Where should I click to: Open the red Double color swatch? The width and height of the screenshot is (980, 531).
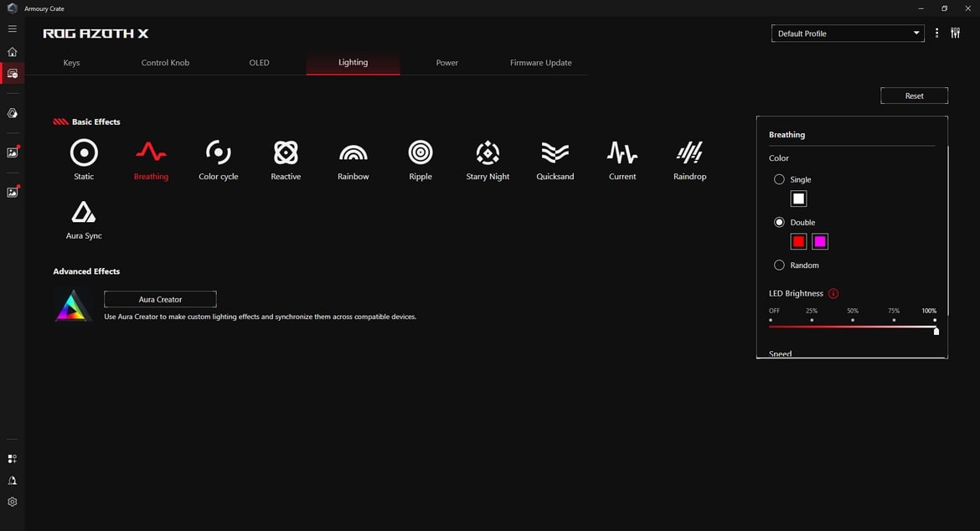click(x=798, y=241)
